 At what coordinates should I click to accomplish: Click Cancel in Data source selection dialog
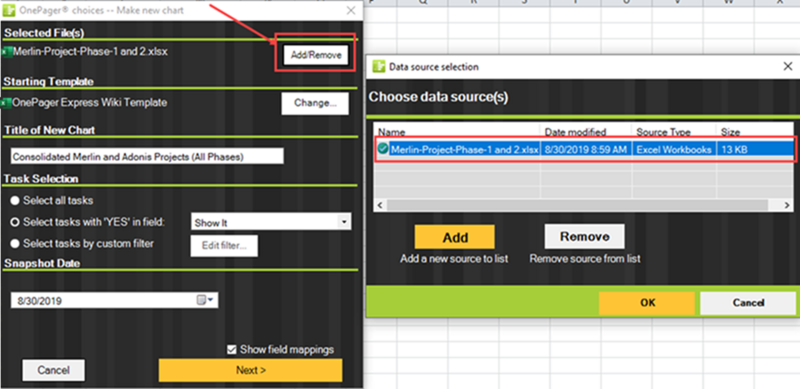click(747, 303)
